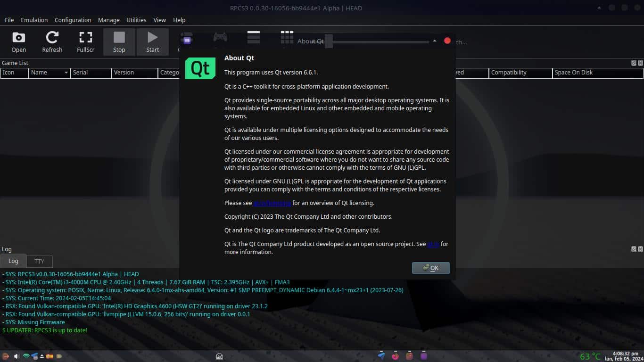The width and height of the screenshot is (644, 362).
Task: Click 'This program uses Qt version 6.6.1.' text
Action: click(271, 73)
